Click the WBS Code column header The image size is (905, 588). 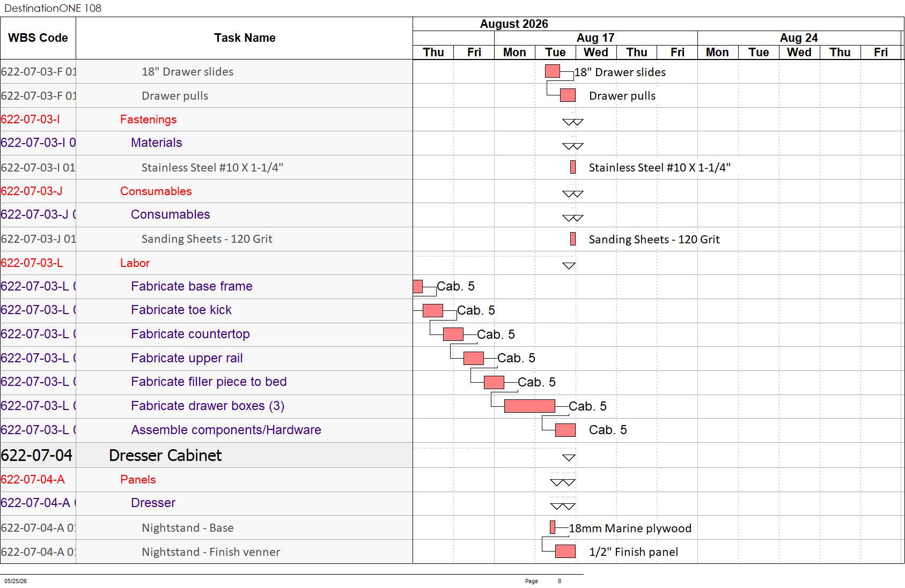38,38
